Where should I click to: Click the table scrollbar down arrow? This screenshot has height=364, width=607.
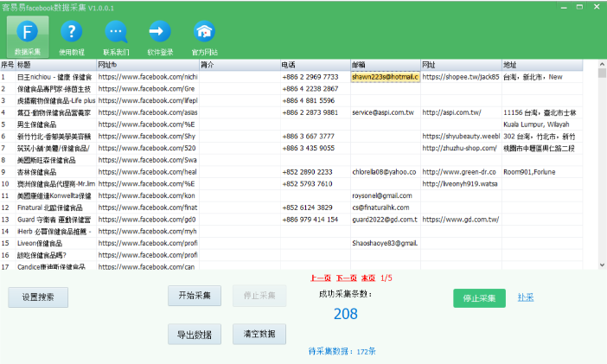[602, 265]
